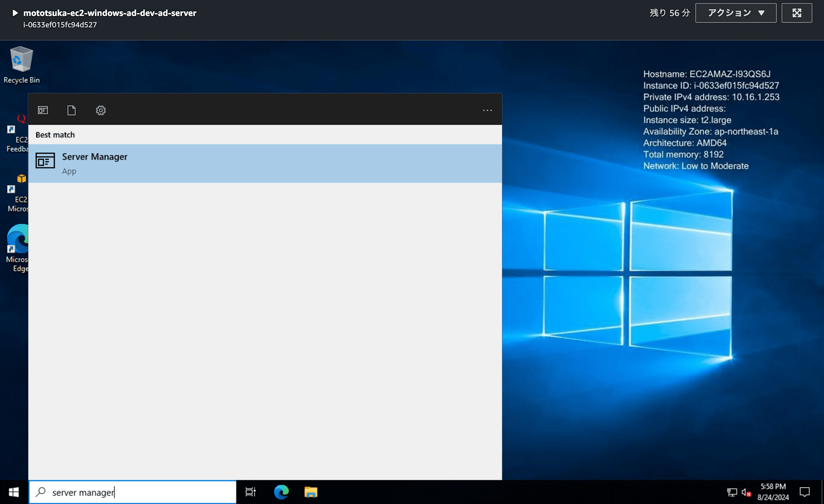Screen dimensions: 824x504
Task: Click in the taskbar search box
Action: coord(133,492)
